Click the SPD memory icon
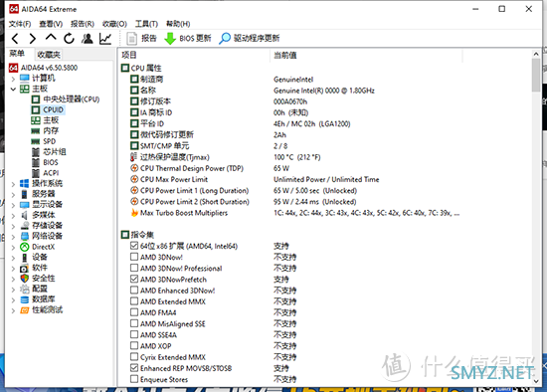 click(x=35, y=141)
